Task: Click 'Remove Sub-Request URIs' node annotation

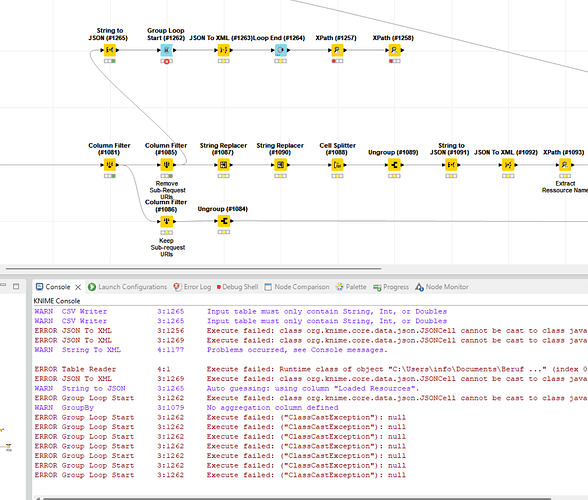Action: (167, 190)
